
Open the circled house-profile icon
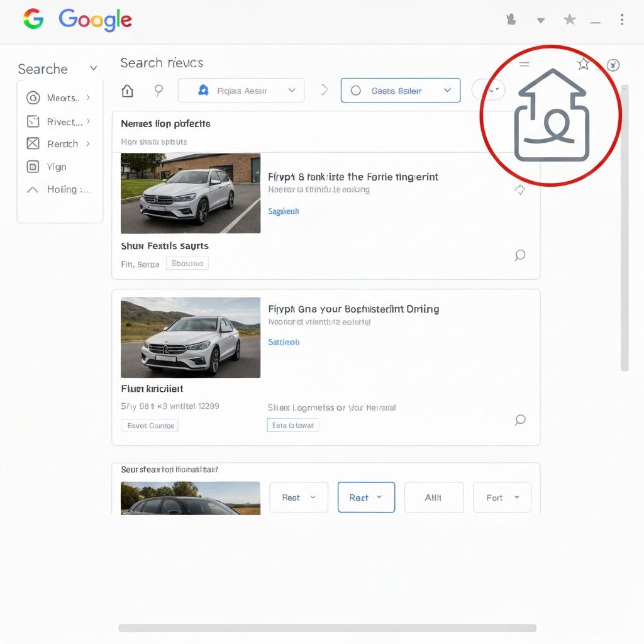click(x=552, y=115)
